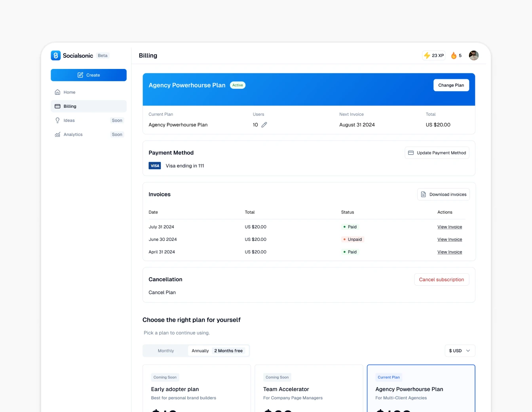The image size is (532, 412).
Task: Click the Billing card icon in sidebar
Action: (x=57, y=106)
